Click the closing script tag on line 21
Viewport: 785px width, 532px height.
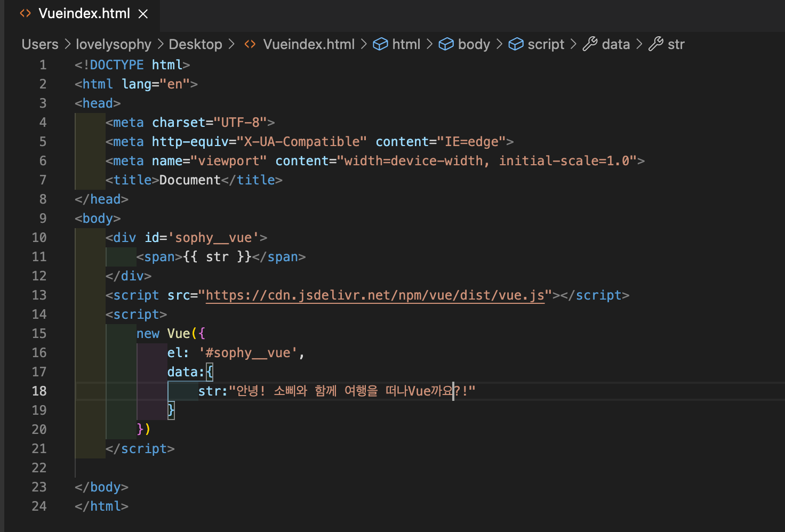click(140, 449)
